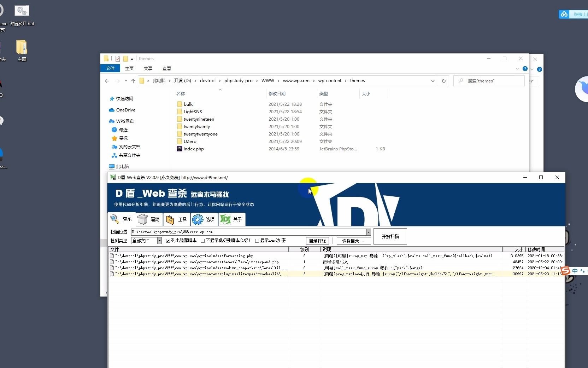588x368 pixels.
Task: Click the file icon of expand.php row
Action: [112, 262]
